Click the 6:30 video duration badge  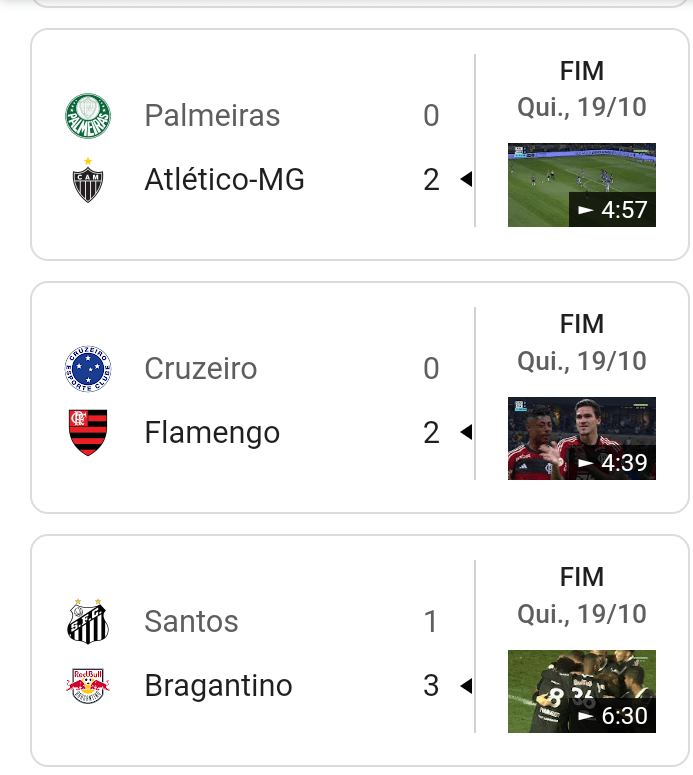coord(613,716)
